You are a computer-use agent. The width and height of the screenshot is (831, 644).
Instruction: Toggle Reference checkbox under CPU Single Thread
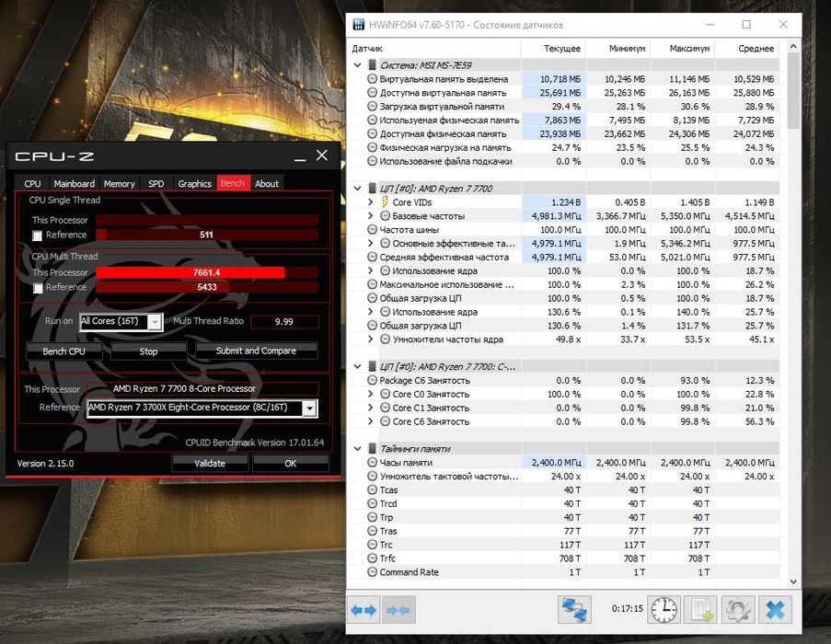pos(37,236)
